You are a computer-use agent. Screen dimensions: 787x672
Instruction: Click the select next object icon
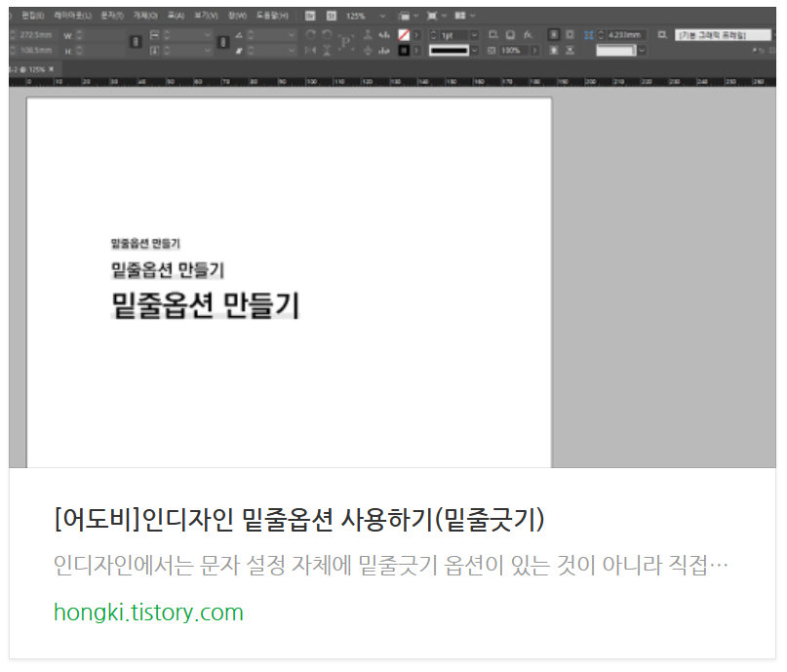384,50
